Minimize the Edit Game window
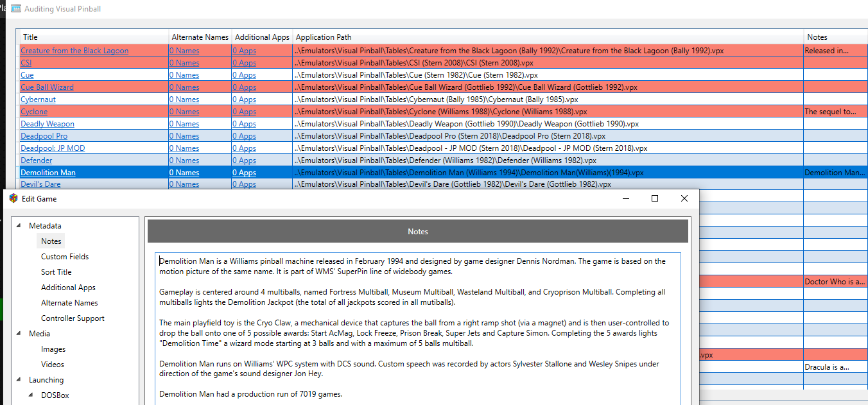Image resolution: width=868 pixels, height=405 pixels. tap(625, 198)
